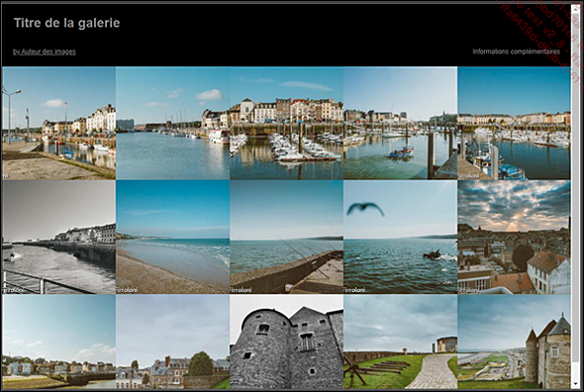584x392 pixels.
Task: Open flying seagull over sea thumbnail
Action: (x=400, y=238)
